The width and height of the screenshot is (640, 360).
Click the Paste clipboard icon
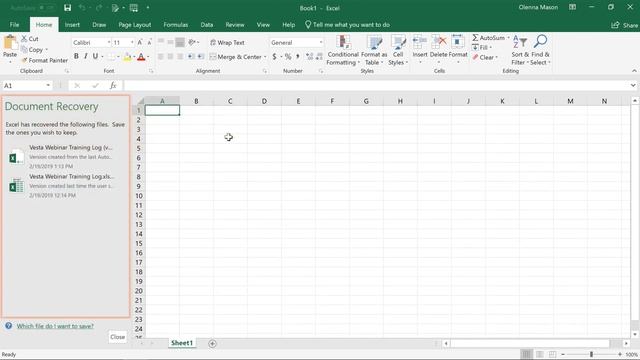click(10, 43)
